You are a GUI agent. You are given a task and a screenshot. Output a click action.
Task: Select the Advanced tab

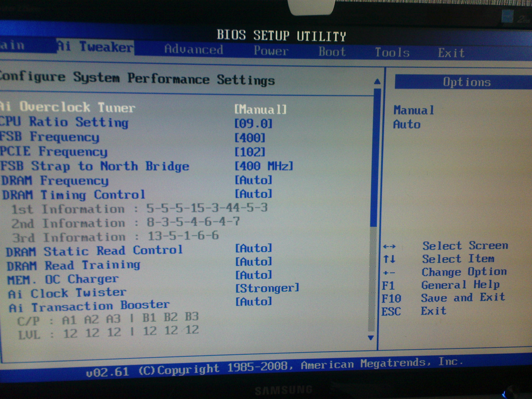tap(194, 49)
